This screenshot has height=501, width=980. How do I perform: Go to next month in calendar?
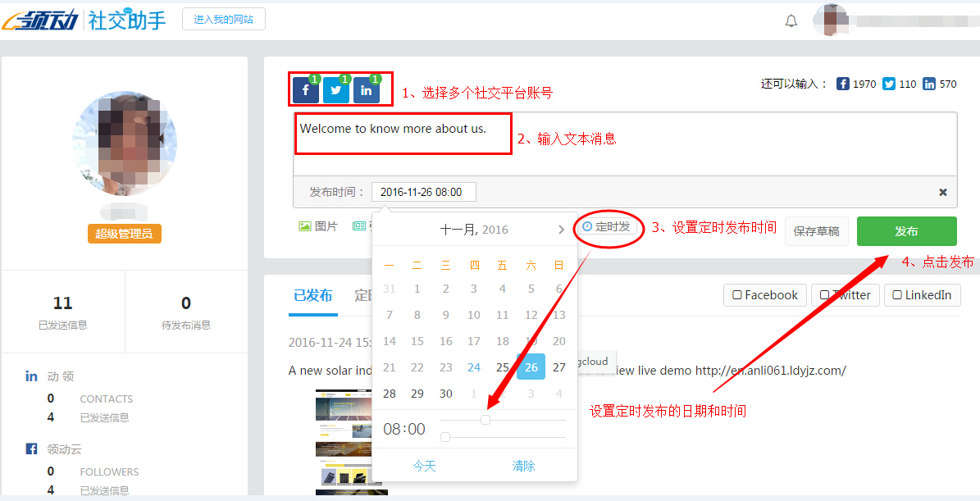(561, 230)
